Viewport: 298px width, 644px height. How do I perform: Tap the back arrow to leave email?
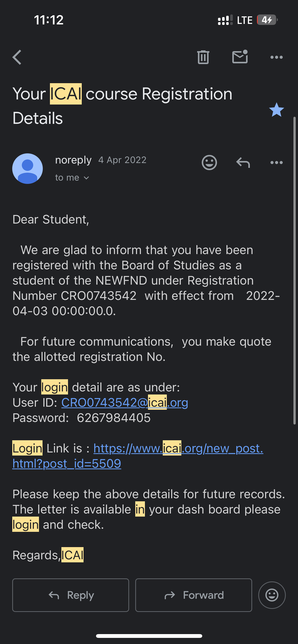coord(17,57)
